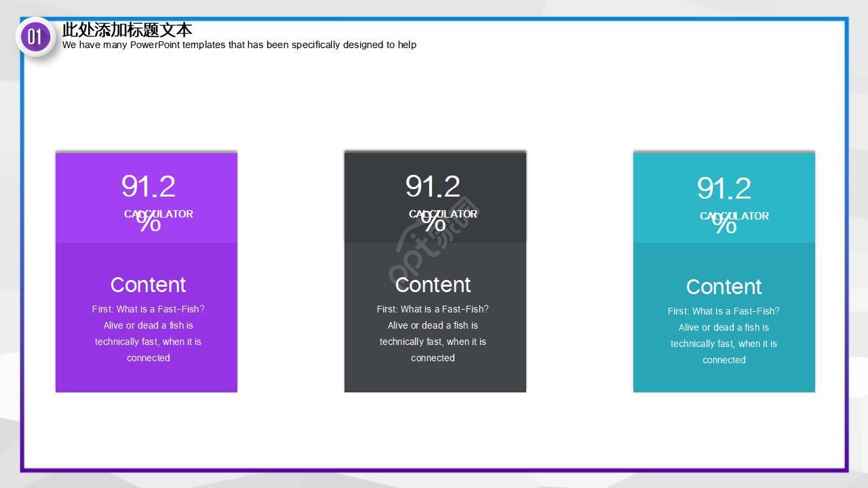Click "First: What is a Fast-Fish?" in purple card
This screenshot has height=488, width=868.
pos(148,309)
